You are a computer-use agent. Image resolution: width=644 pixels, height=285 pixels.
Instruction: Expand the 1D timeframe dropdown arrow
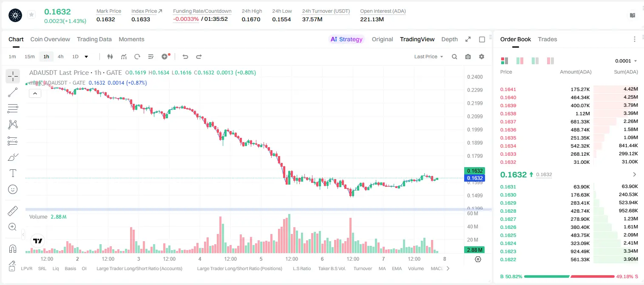(86, 57)
